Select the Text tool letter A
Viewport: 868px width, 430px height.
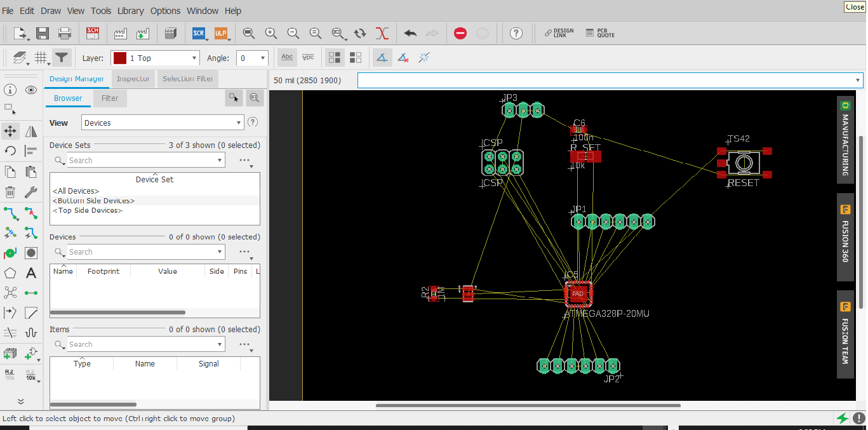coord(30,273)
